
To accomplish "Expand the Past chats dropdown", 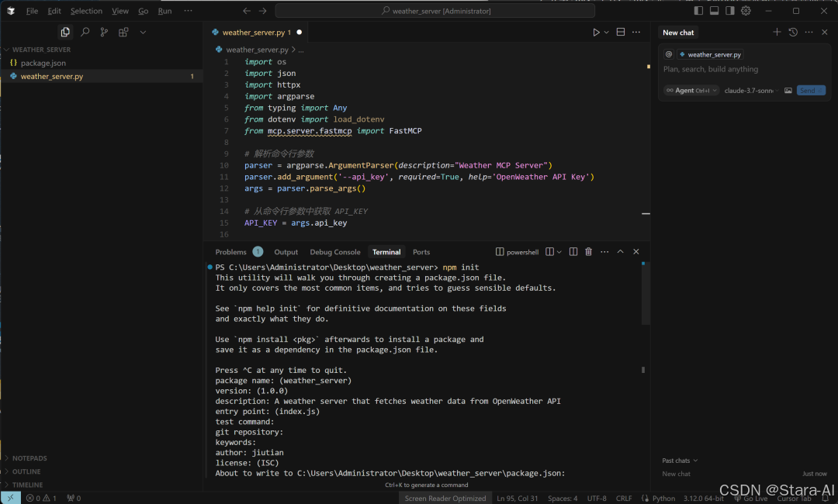I will pyautogui.click(x=680, y=461).
